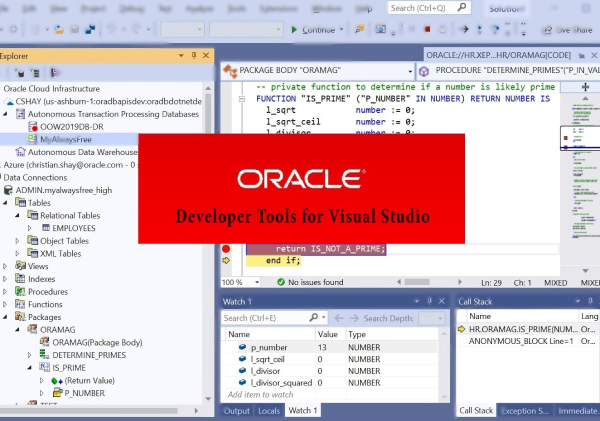Collapse the IS_PRIME function code outline

tap(242, 99)
